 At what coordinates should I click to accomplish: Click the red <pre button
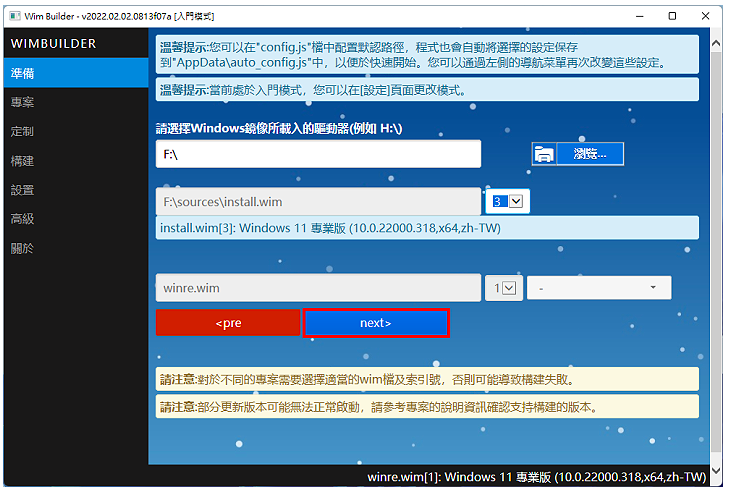228,323
